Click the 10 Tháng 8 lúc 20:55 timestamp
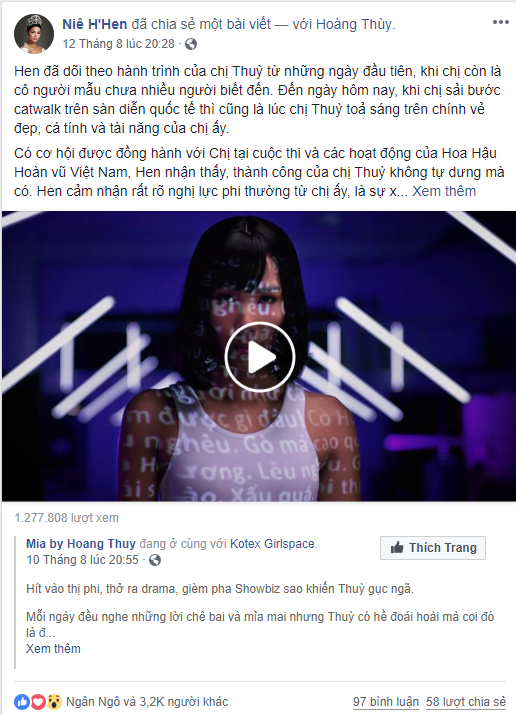Screen dimensions: 516x715 point(83,560)
